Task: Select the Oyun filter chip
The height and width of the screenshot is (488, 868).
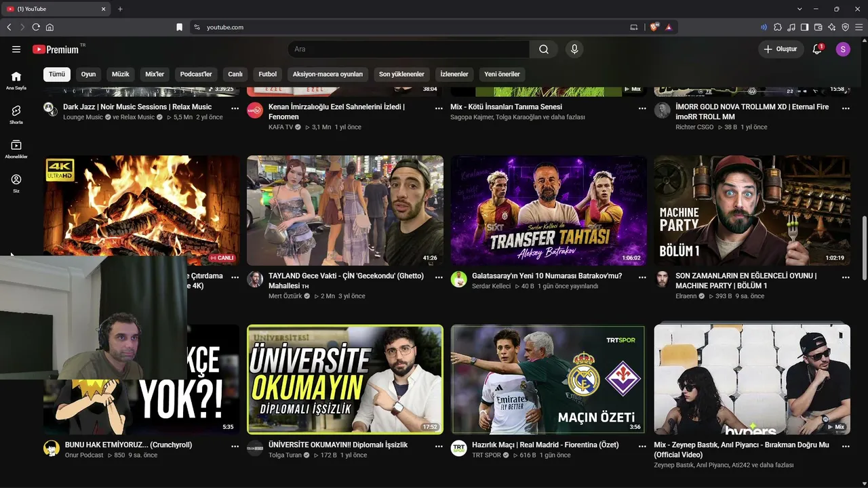Action: (x=89, y=74)
